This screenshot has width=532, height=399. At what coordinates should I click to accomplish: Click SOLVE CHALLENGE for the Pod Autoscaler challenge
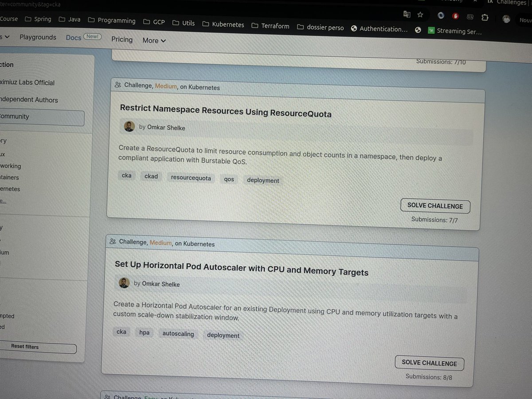429,363
